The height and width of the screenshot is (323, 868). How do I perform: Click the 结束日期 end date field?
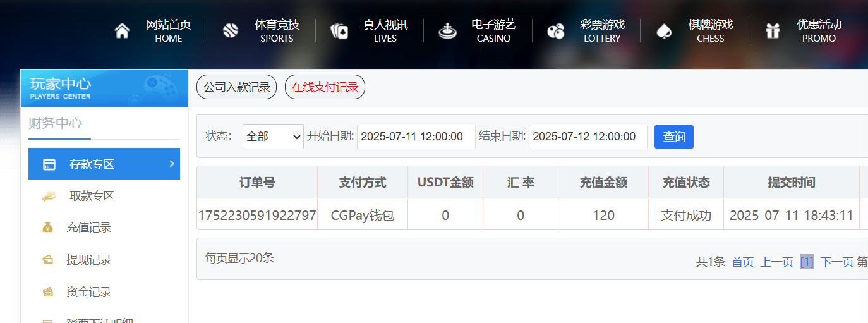(588, 137)
